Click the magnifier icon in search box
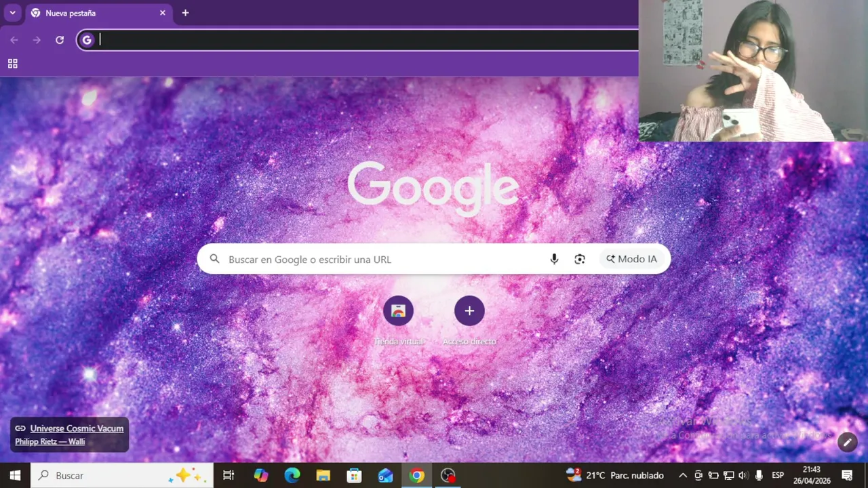Viewport: 868px width, 488px height. [x=214, y=259]
